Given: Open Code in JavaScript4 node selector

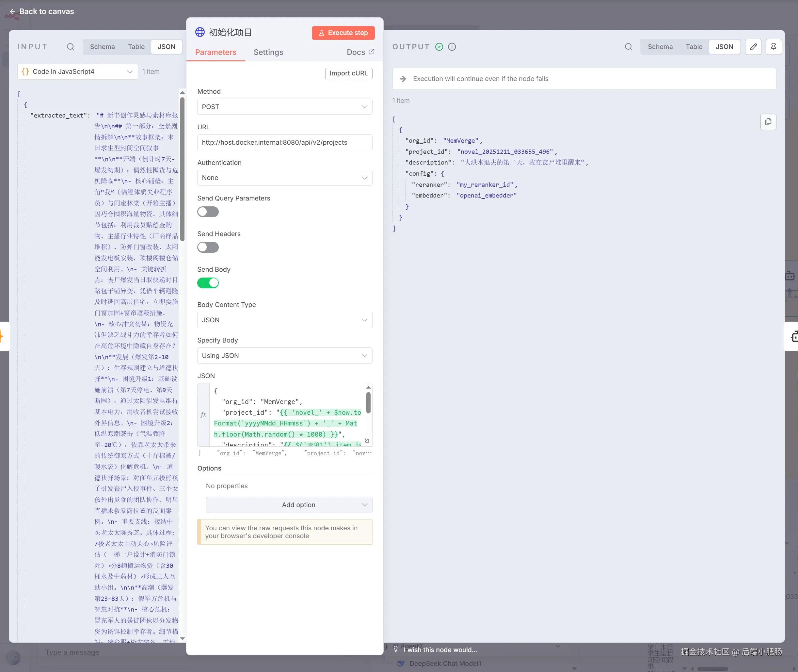Looking at the screenshot, I should (77, 72).
